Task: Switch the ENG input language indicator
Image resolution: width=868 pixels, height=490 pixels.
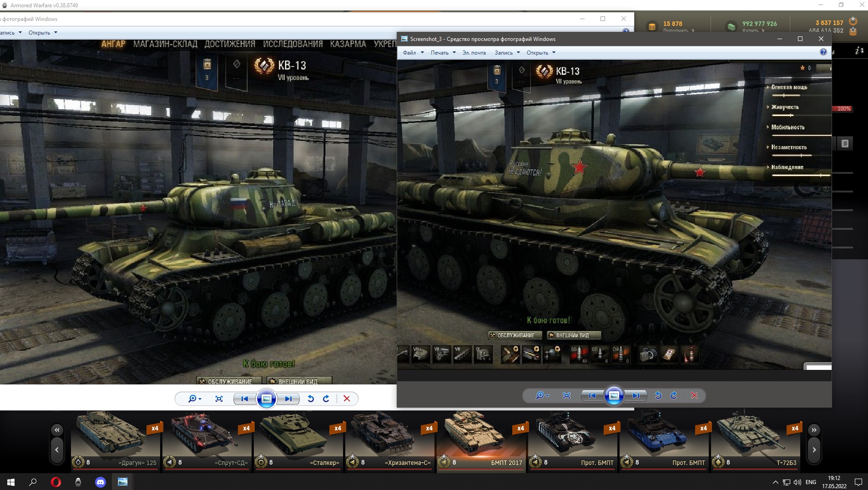Action: coord(811,482)
